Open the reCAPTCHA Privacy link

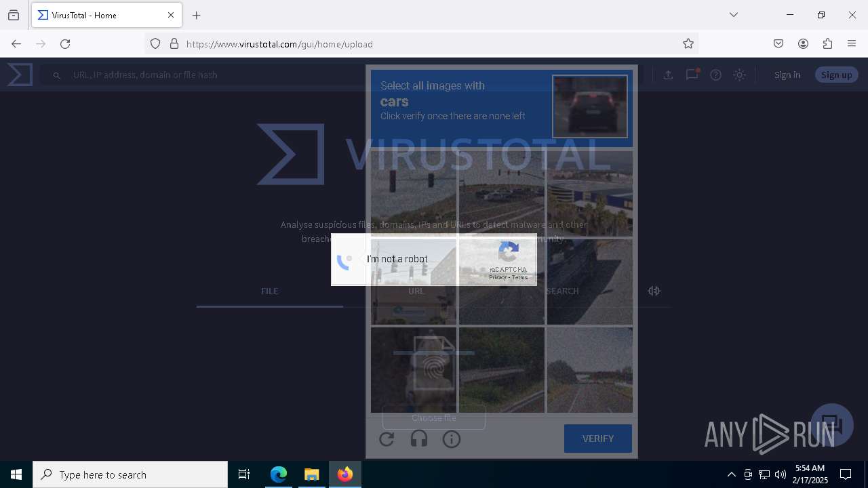click(498, 277)
